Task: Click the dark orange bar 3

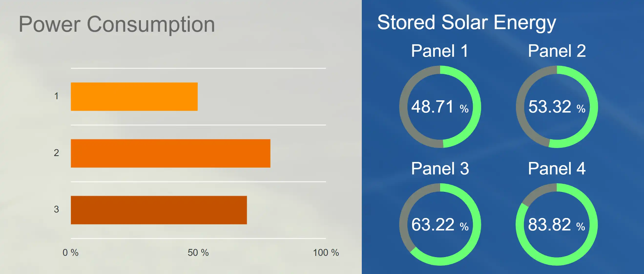Action: tap(159, 210)
